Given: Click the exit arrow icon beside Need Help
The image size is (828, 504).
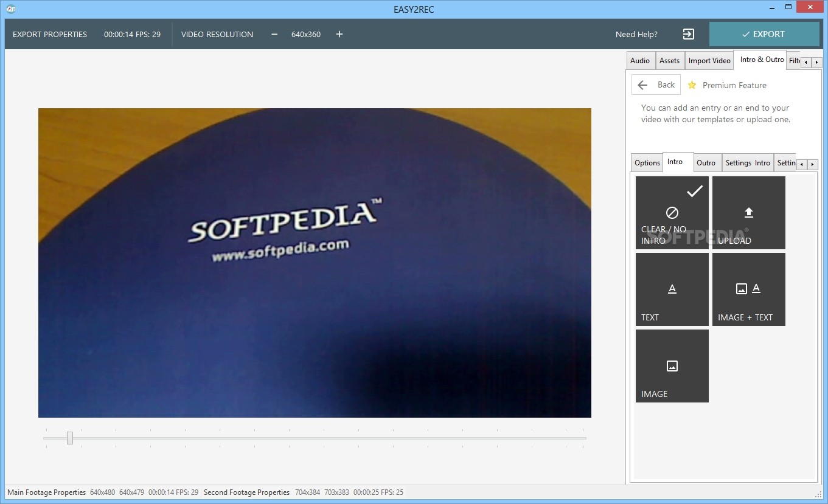Looking at the screenshot, I should pyautogui.click(x=688, y=34).
